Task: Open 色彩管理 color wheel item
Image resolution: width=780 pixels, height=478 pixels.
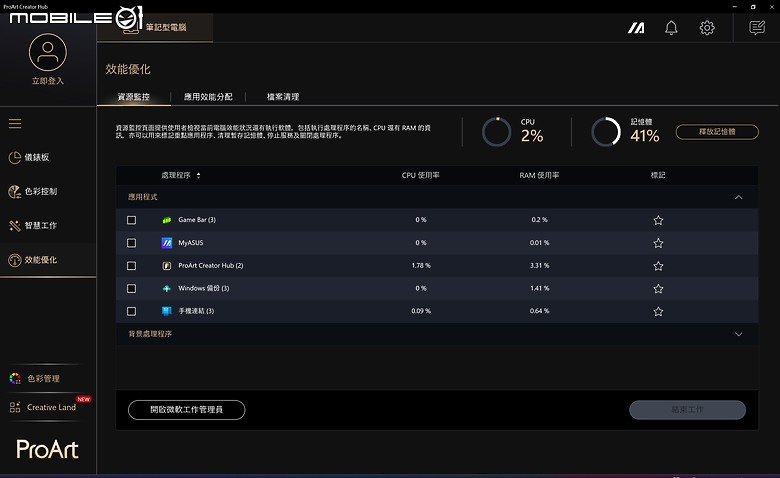Action: coord(34,379)
